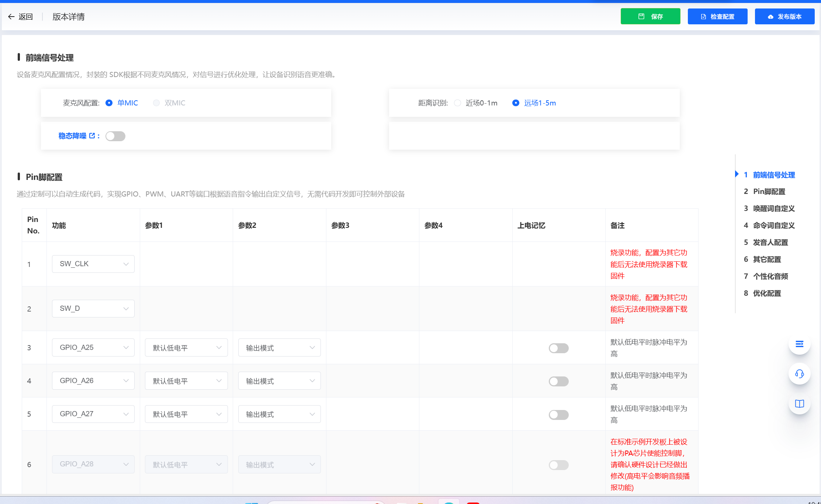Click the publish version cloud icon
The width and height of the screenshot is (821, 504).
pos(770,17)
